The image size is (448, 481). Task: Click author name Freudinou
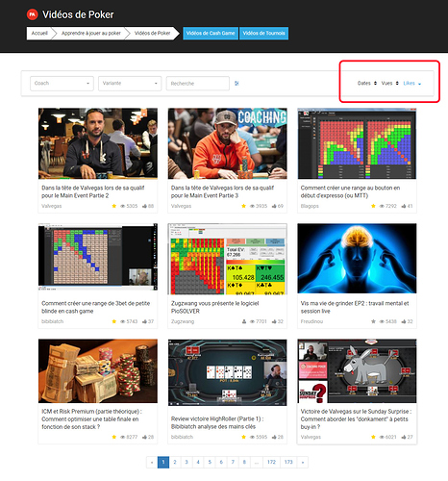(x=311, y=321)
